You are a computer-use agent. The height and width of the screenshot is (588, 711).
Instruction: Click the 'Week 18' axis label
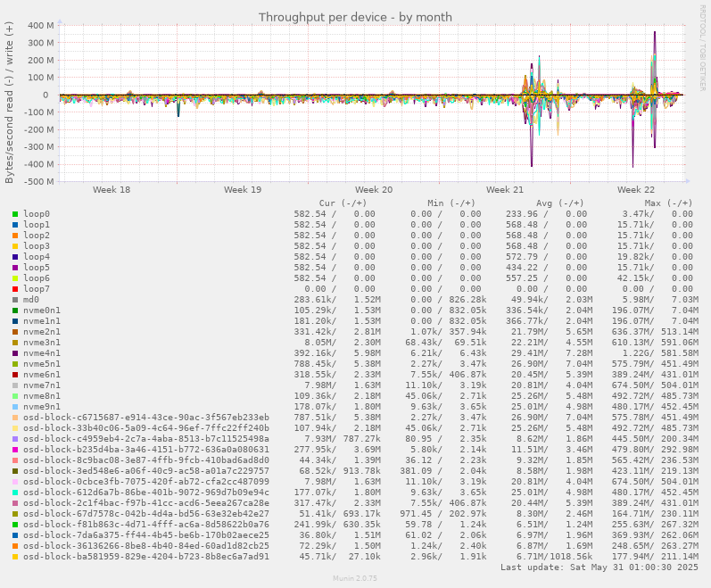[112, 189]
